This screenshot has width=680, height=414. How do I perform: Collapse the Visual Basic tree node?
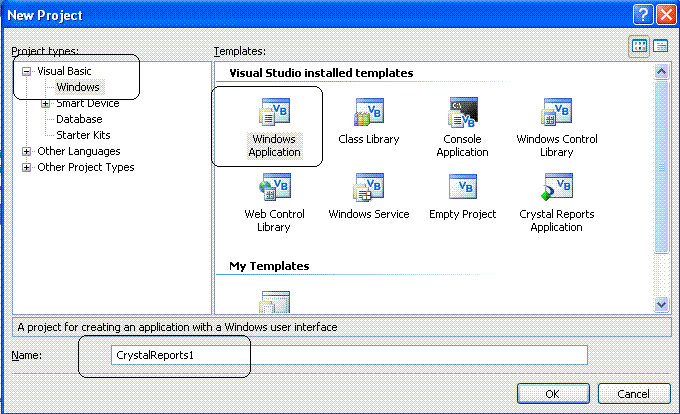click(x=26, y=71)
